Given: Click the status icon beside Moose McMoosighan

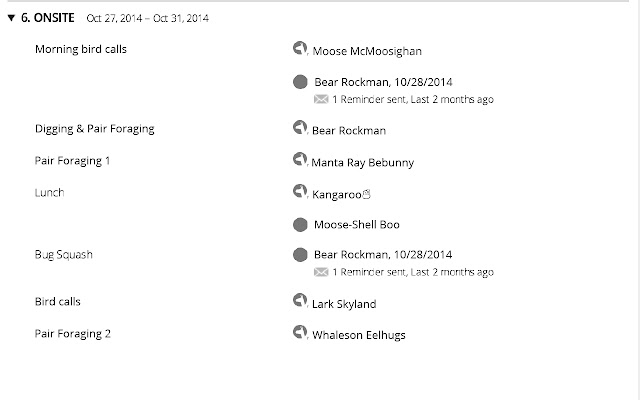Looking at the screenshot, I should (x=300, y=48).
